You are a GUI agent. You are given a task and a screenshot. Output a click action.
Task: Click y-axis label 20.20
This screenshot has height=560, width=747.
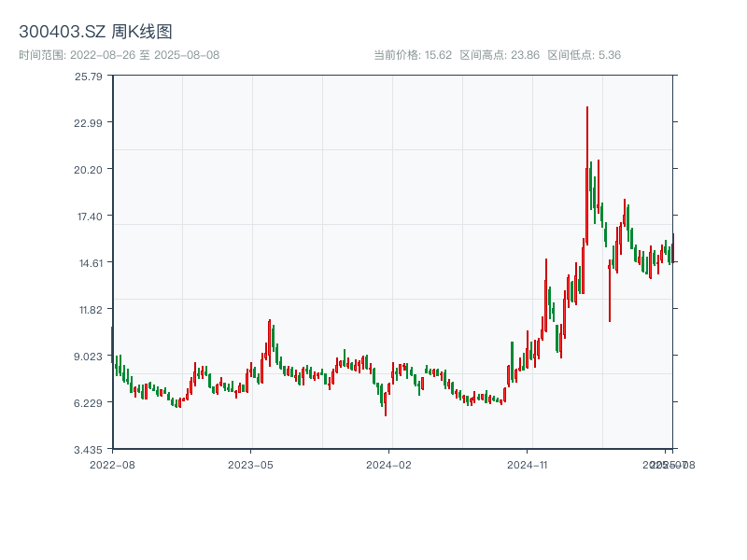tap(88, 170)
